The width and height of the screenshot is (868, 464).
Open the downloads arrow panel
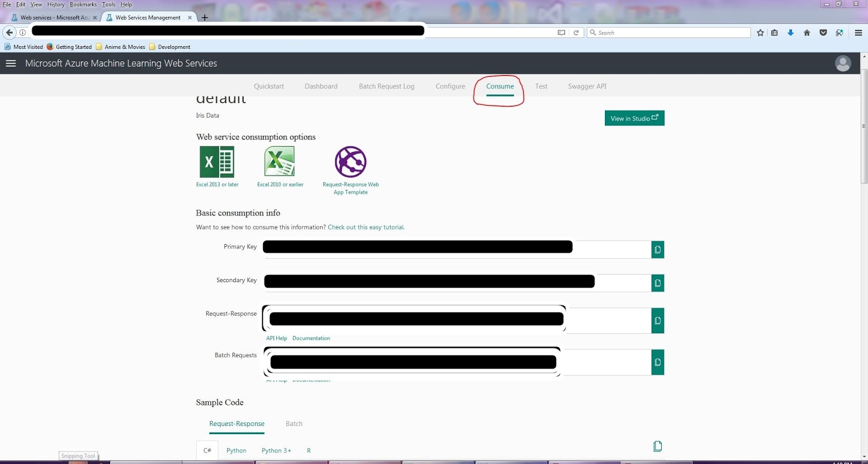(x=790, y=33)
